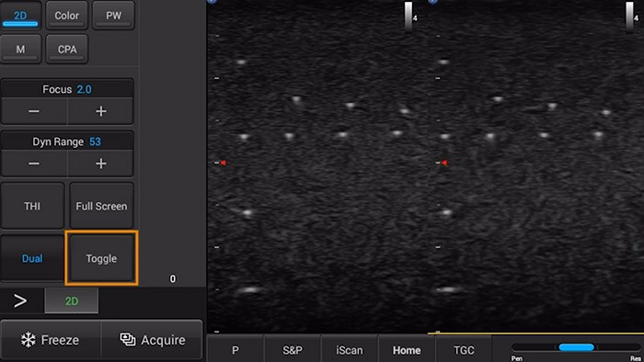Open the P preset tab

[235, 350]
